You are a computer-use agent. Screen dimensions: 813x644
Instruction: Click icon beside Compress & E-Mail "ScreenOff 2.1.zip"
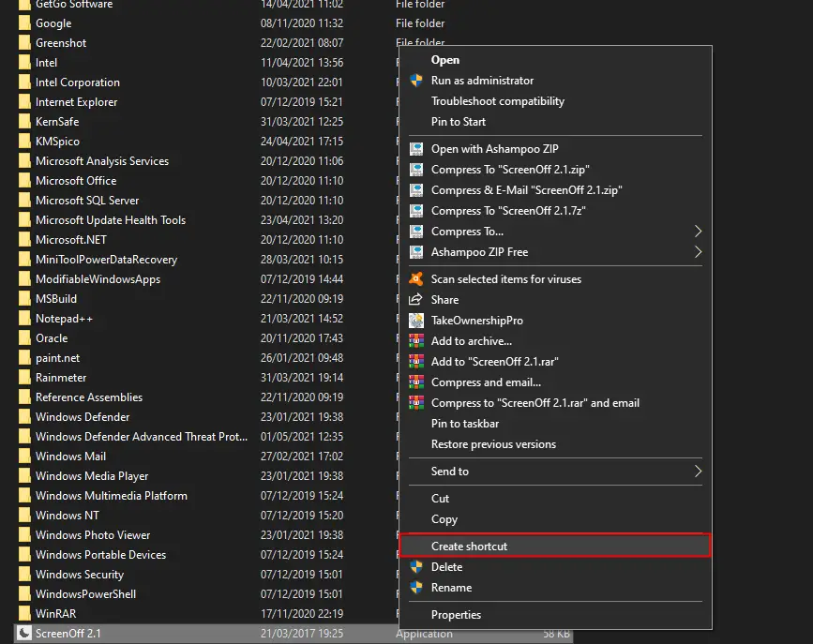pyautogui.click(x=416, y=190)
